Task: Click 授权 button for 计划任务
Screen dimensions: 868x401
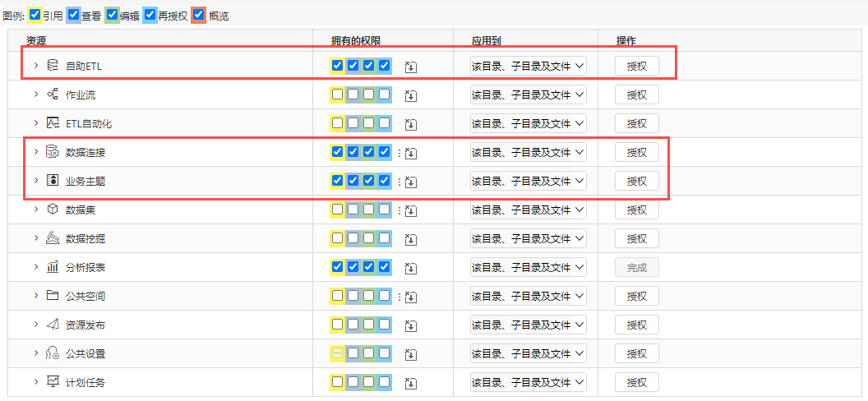Action: click(x=636, y=381)
